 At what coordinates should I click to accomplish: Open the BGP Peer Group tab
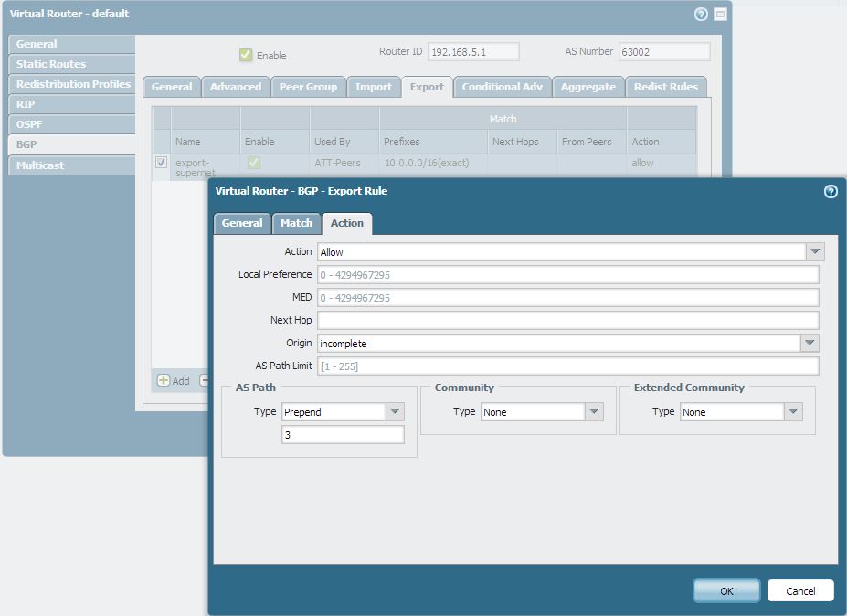click(x=308, y=87)
